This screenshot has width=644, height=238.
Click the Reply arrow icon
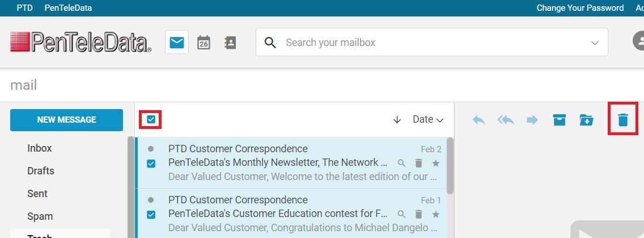click(x=478, y=120)
